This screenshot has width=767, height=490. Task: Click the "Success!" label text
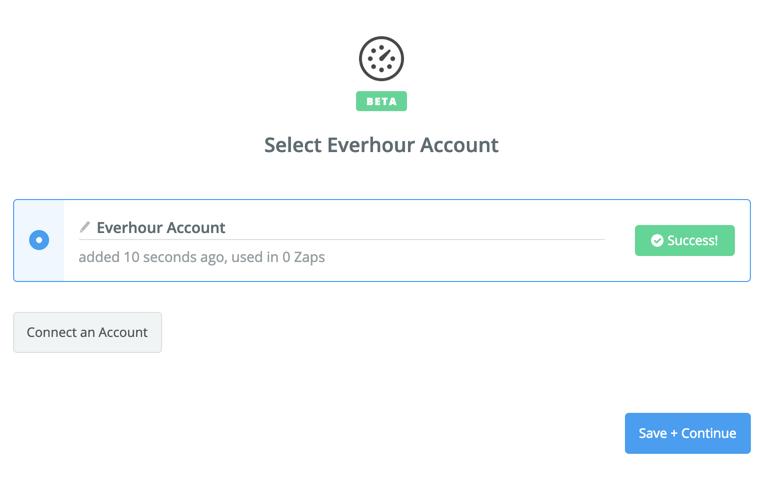pos(693,240)
